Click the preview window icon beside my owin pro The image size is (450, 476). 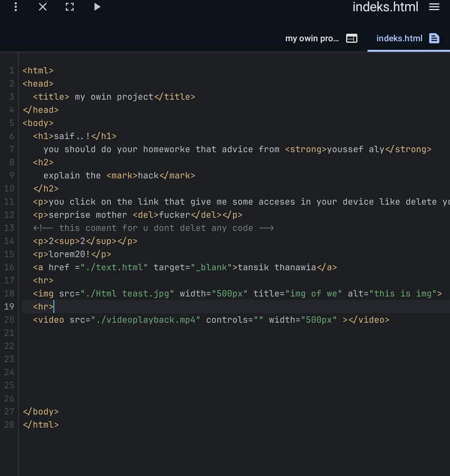[351, 38]
